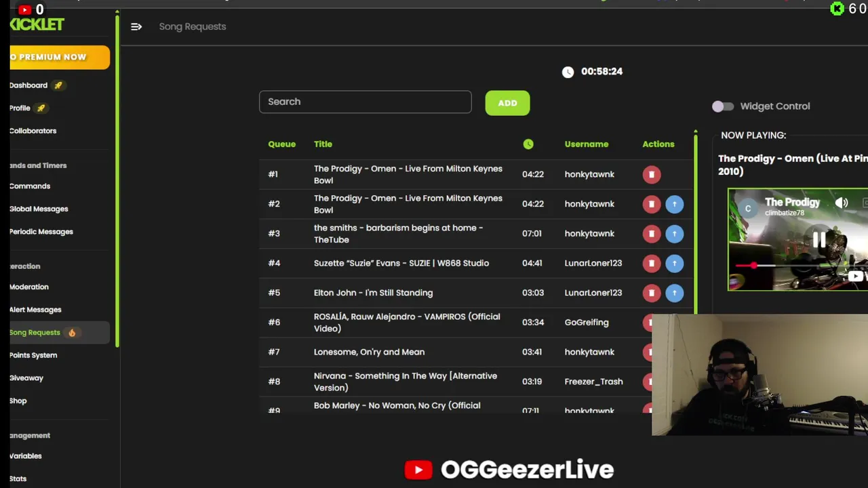Click The Prodigy video title in player
Image resolution: width=868 pixels, height=488 pixels.
coord(792,202)
